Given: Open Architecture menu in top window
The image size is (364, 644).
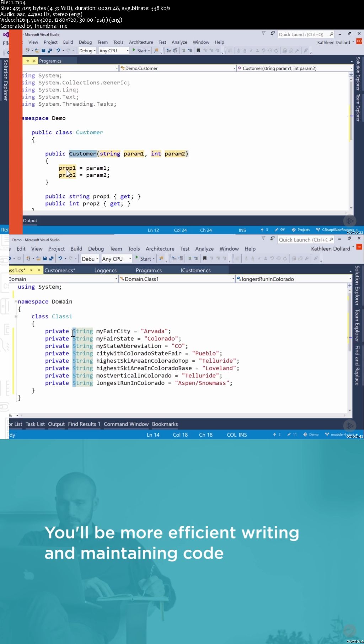Looking at the screenshot, I should click(141, 42).
